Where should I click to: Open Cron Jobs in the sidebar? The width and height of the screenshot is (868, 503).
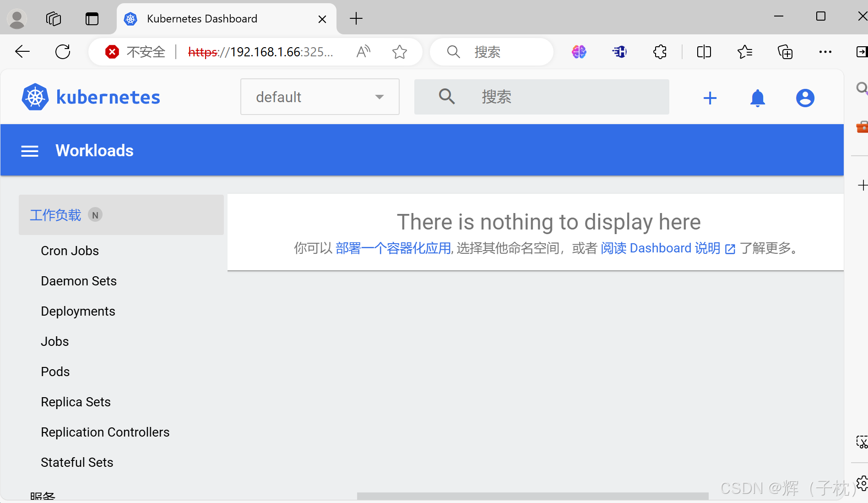[70, 251]
